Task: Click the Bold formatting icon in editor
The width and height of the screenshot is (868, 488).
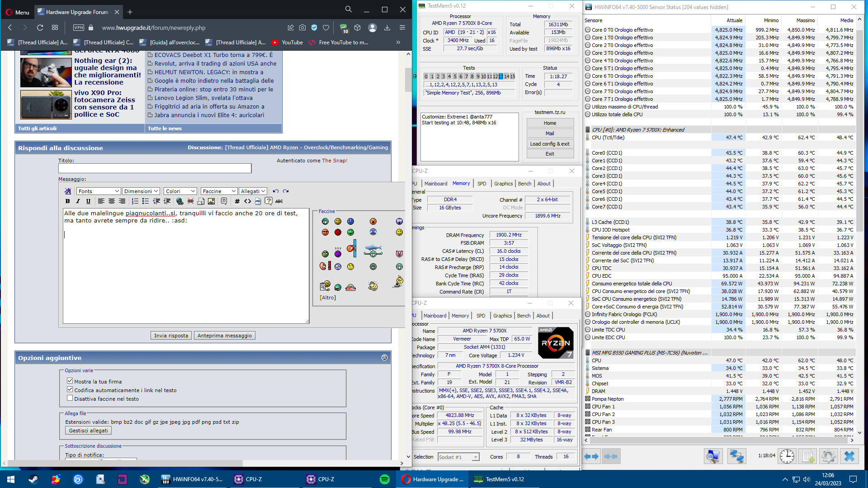Action: (x=68, y=201)
